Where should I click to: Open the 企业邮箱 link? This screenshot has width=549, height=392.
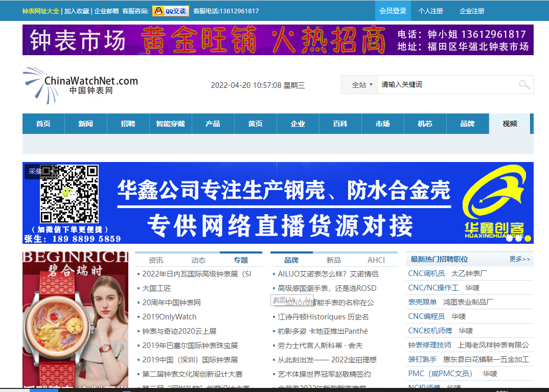click(x=106, y=11)
